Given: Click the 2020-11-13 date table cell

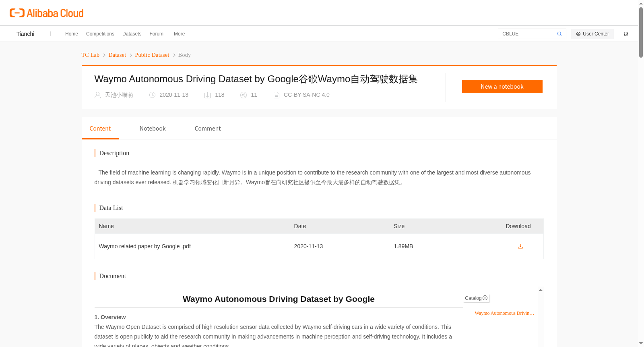Looking at the screenshot, I should point(308,246).
